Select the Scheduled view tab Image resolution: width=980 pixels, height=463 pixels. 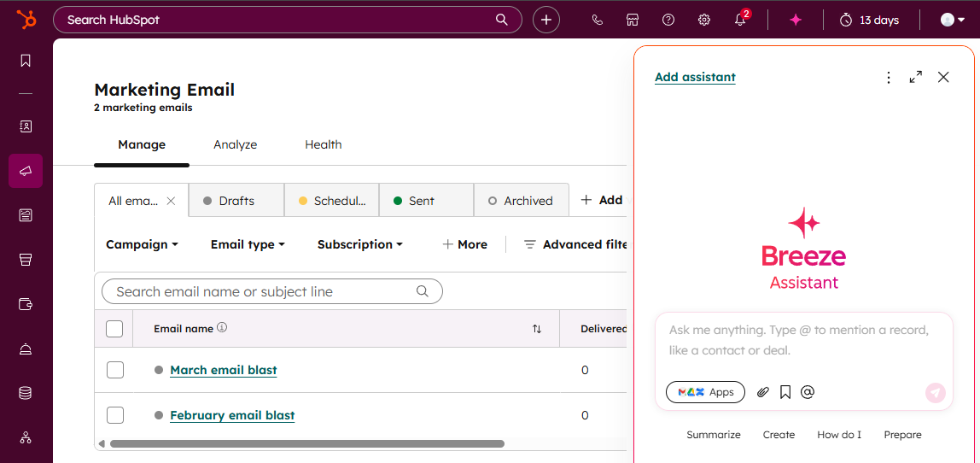point(331,200)
